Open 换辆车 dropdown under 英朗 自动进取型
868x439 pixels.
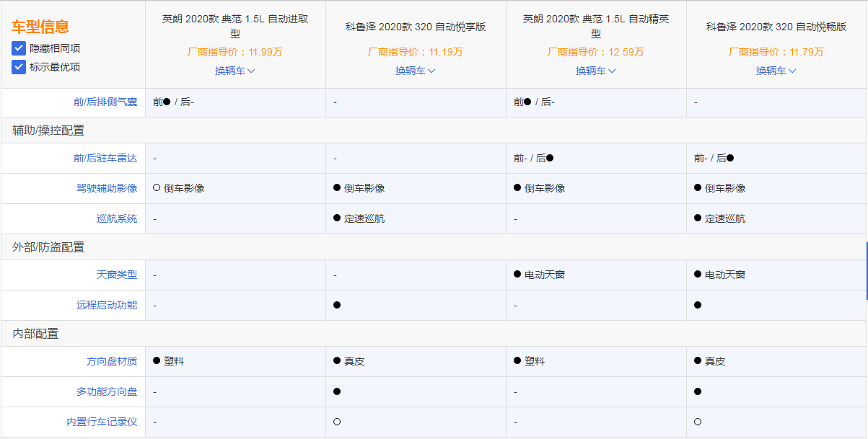[235, 71]
